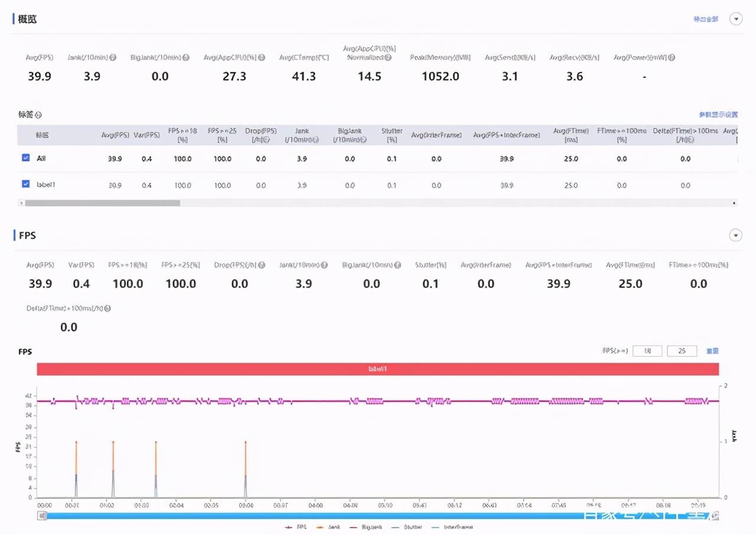
Task: Click Avg(Send) value 3.1
Action: coord(510,76)
